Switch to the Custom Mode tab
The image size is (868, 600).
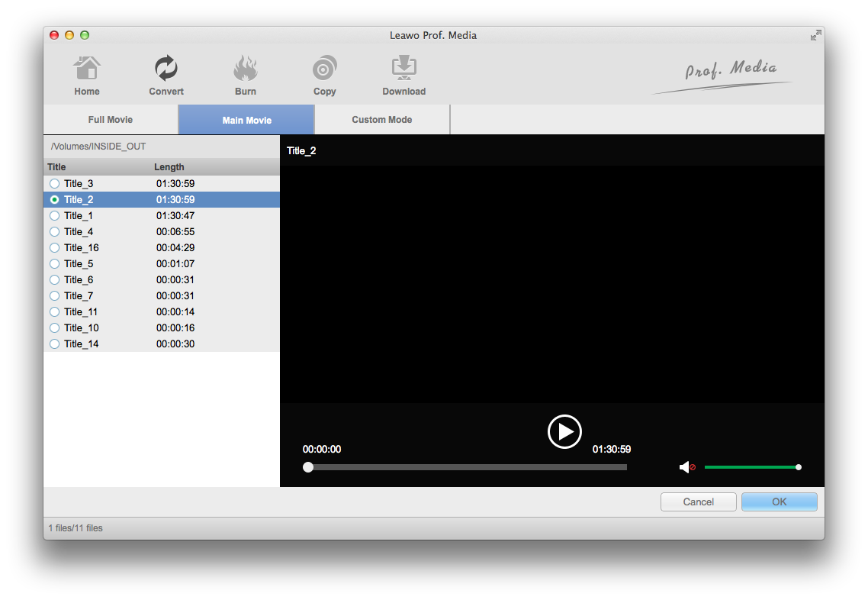[x=382, y=120]
